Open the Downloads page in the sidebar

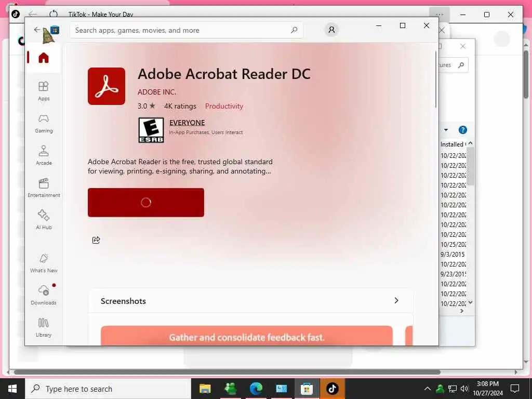click(44, 295)
